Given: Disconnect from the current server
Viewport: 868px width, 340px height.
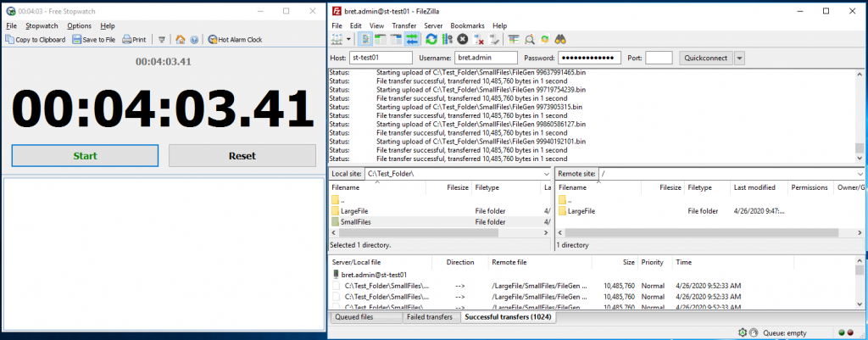Looking at the screenshot, I should tap(479, 39).
